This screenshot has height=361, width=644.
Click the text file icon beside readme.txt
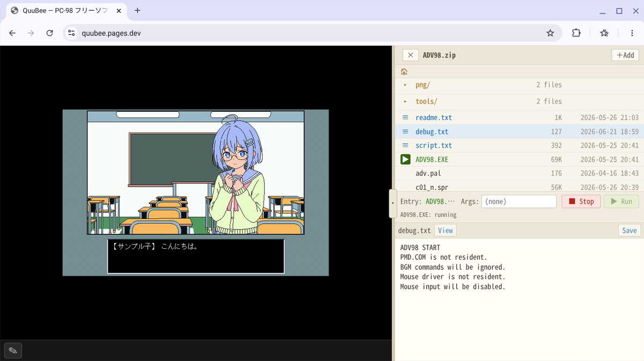tap(405, 117)
